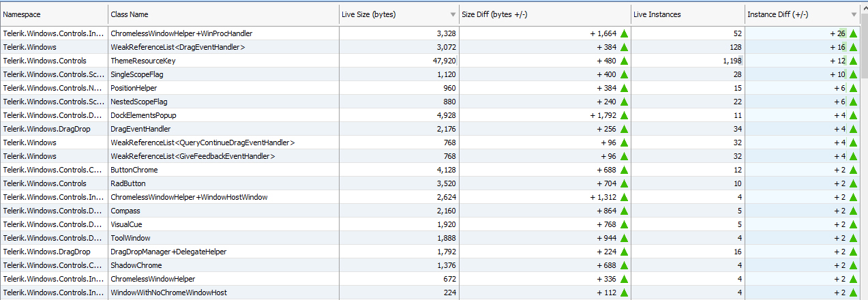This screenshot has height=300, width=868.
Task: Click the green instance arrow beside + 16
Action: pos(853,47)
